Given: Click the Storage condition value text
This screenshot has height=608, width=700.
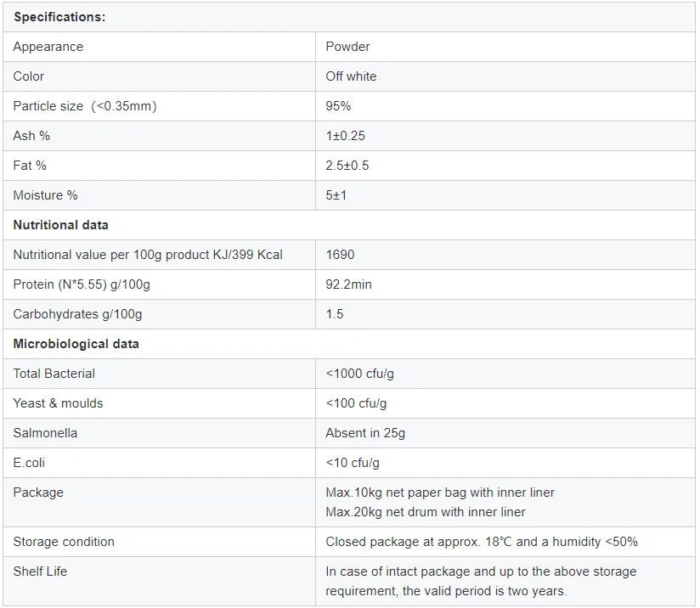Looking at the screenshot, I should click(x=481, y=542).
